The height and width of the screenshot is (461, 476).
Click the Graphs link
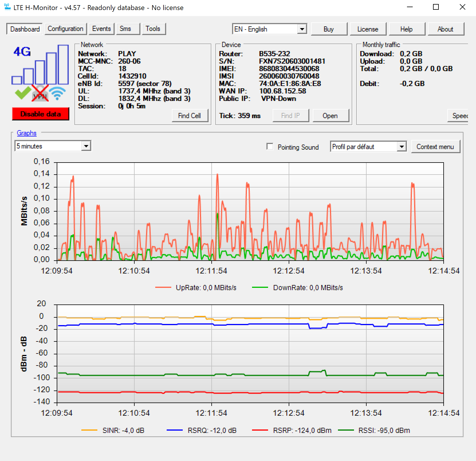(x=27, y=133)
